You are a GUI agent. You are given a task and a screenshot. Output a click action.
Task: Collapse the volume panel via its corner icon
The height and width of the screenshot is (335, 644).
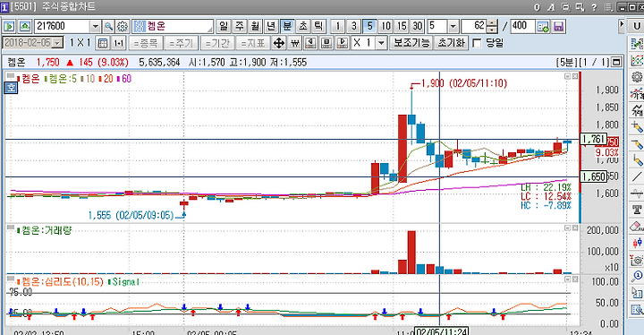(x=567, y=228)
